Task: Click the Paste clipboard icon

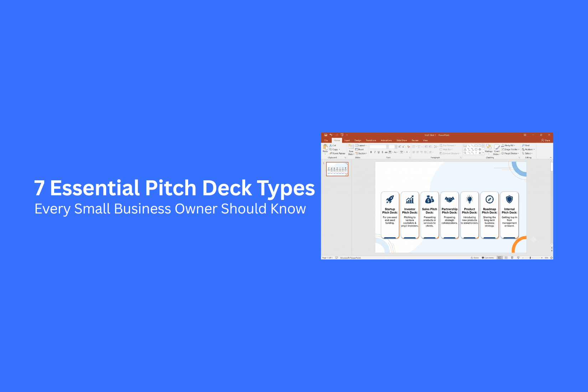Action: click(325, 147)
